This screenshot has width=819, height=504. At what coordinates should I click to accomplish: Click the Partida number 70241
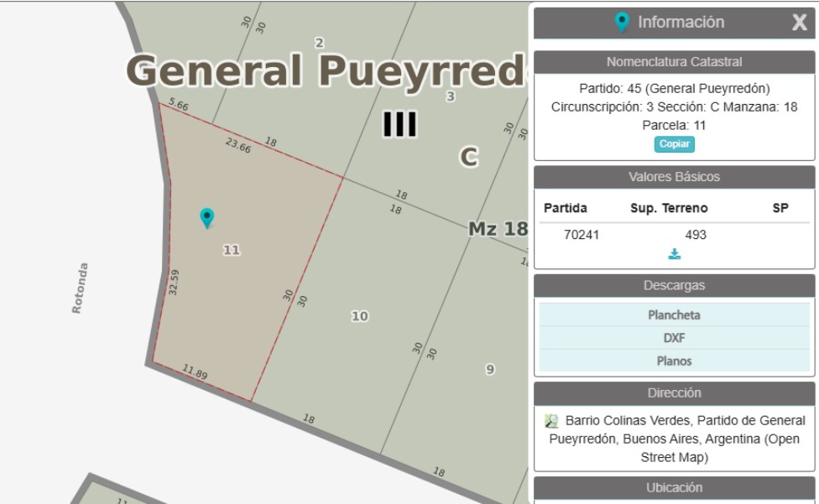pyautogui.click(x=581, y=235)
